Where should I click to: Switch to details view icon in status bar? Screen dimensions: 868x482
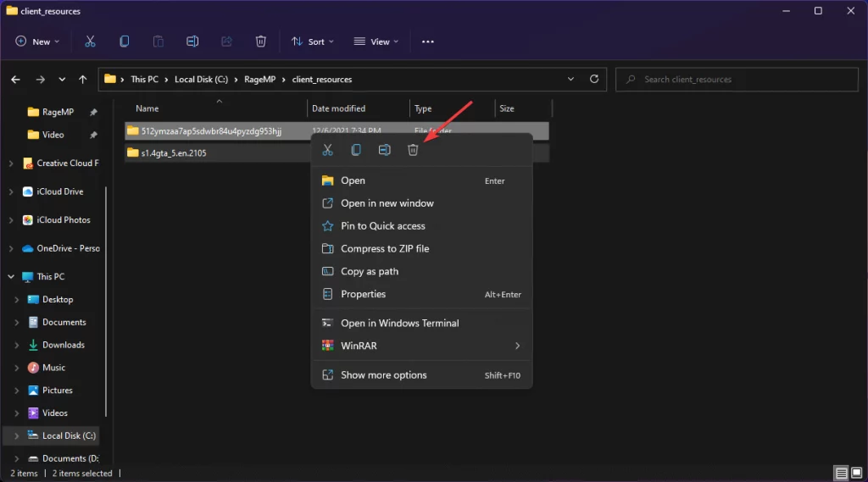point(841,474)
